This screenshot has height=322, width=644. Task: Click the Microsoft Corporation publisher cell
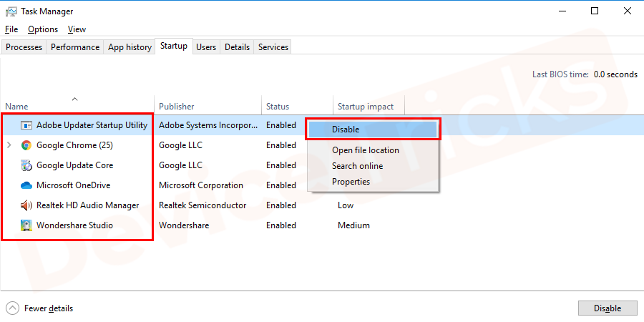click(201, 185)
